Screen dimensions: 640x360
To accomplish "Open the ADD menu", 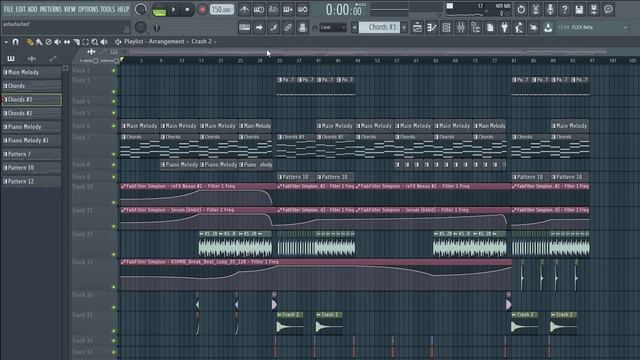I will click(32, 9).
